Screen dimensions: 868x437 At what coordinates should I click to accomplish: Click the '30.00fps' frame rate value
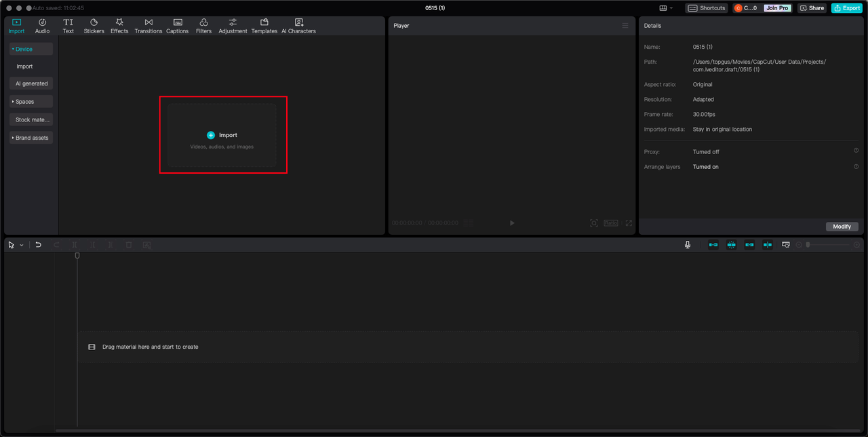(704, 114)
